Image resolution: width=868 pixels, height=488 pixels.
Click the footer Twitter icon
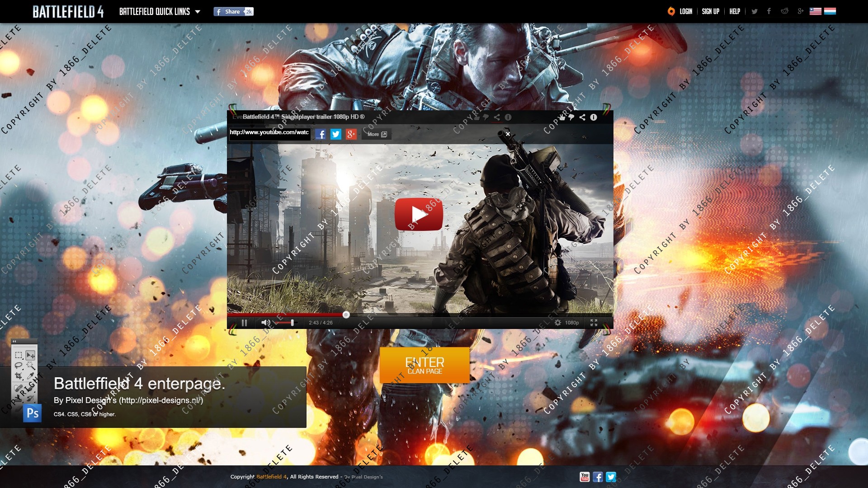click(611, 477)
